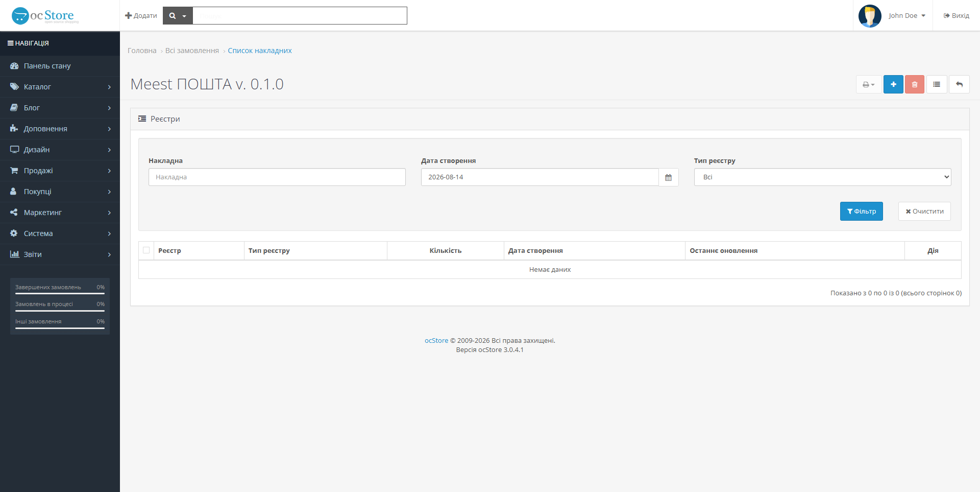The width and height of the screenshot is (980, 492).
Task: Click the red trash delete button
Action: [915, 84]
